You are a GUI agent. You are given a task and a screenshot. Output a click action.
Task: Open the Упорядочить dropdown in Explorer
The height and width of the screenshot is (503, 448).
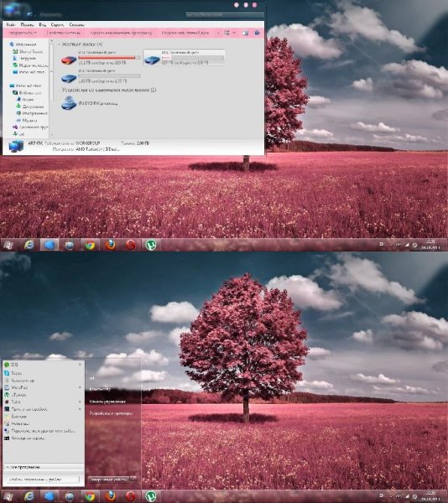click(x=23, y=33)
